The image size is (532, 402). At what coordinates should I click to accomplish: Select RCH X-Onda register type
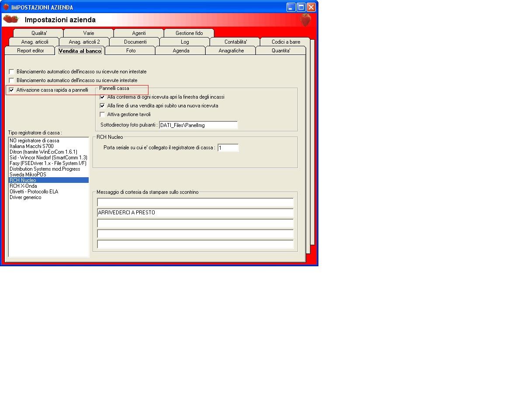click(x=48, y=186)
